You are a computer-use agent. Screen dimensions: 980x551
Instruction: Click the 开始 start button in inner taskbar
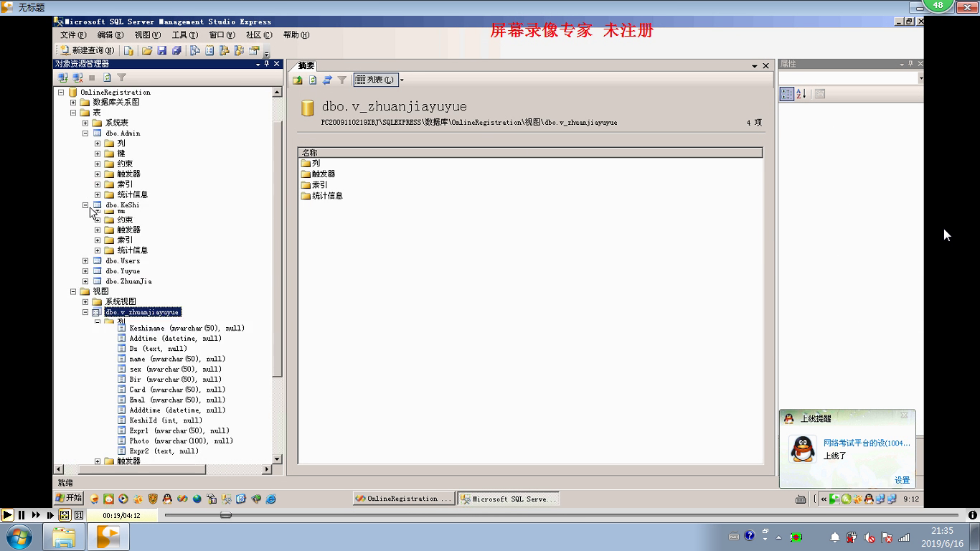click(x=70, y=498)
